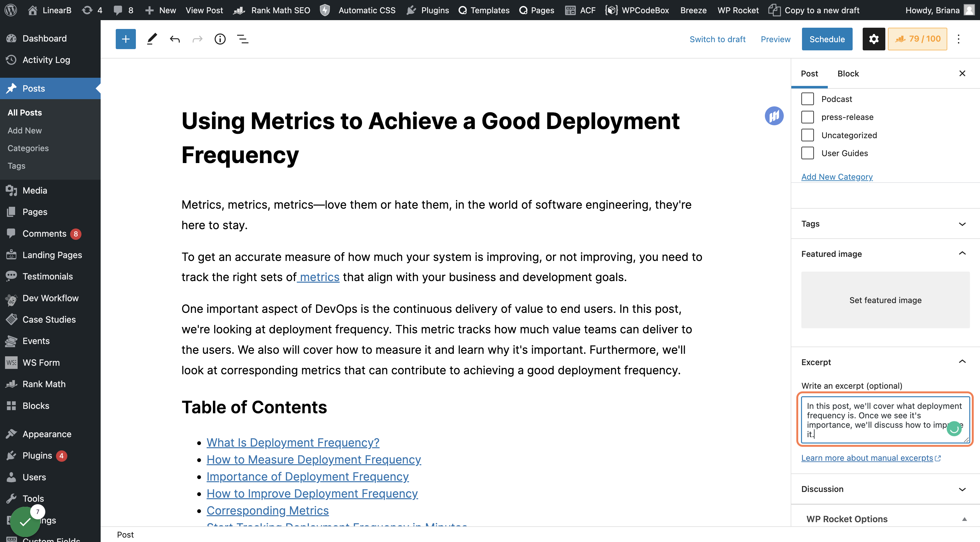Toggle the WP Rocket Options panel
The image size is (980, 542).
pos(885,519)
